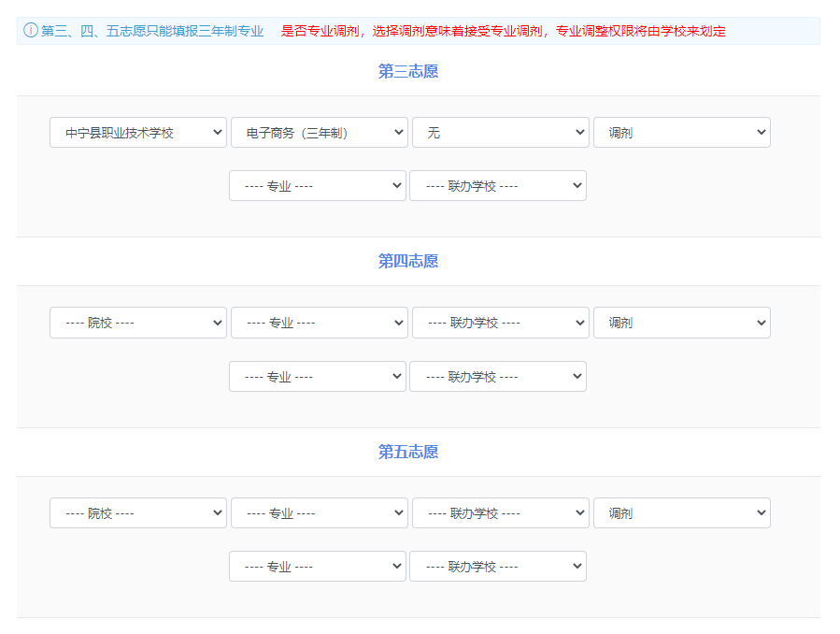Image resolution: width=840 pixels, height=634 pixels.
Task: Open the first-row 专业 dropdown in 第四志愿
Action: coord(320,323)
